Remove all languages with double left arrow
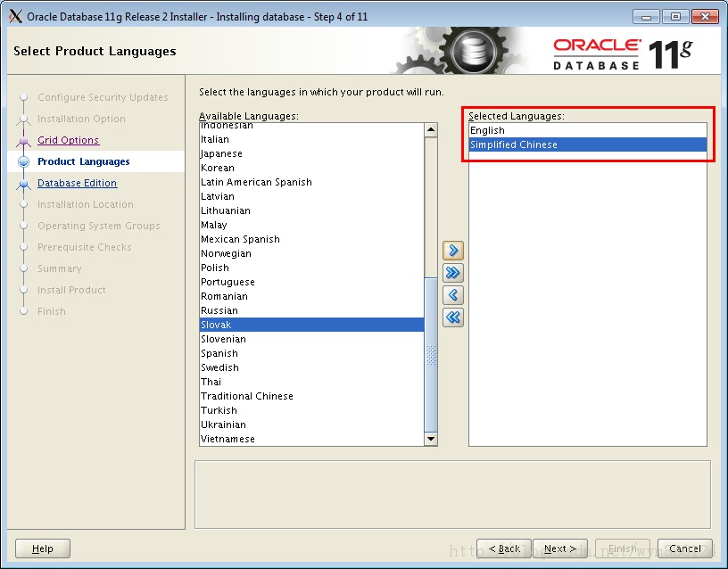728x569 pixels. coord(452,317)
